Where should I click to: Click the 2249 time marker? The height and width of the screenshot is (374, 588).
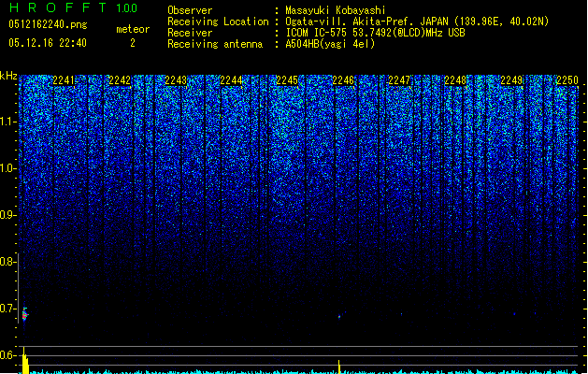click(x=511, y=80)
